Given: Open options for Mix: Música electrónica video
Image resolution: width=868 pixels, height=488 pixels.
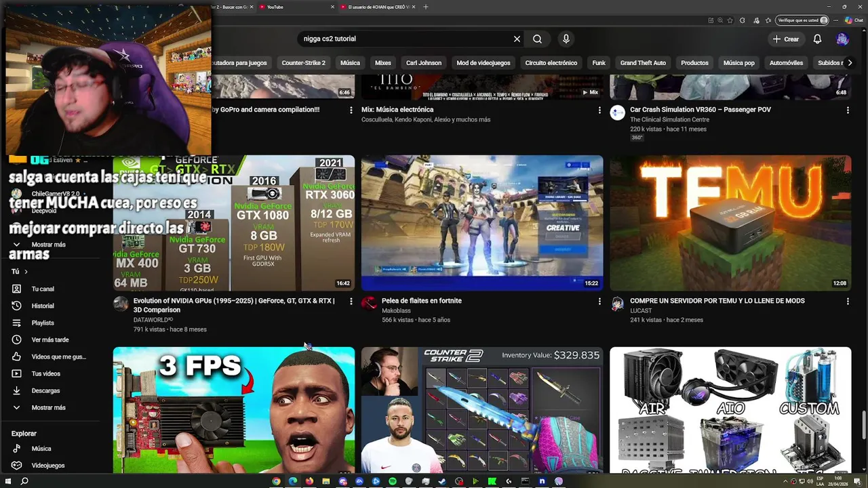Looking at the screenshot, I should pyautogui.click(x=599, y=110).
